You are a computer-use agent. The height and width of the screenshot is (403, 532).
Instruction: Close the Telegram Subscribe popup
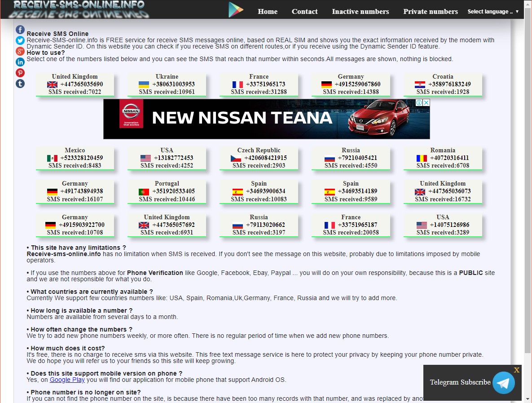tap(517, 370)
